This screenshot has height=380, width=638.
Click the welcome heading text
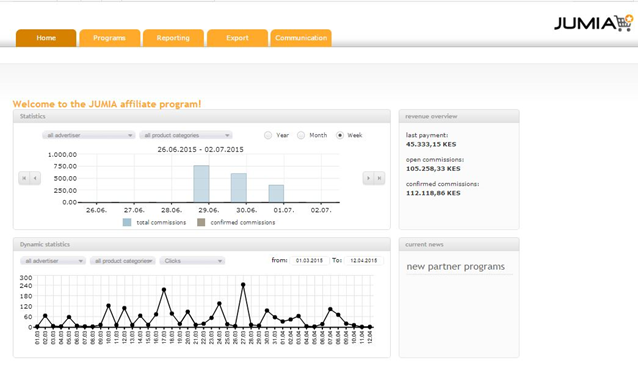(107, 104)
